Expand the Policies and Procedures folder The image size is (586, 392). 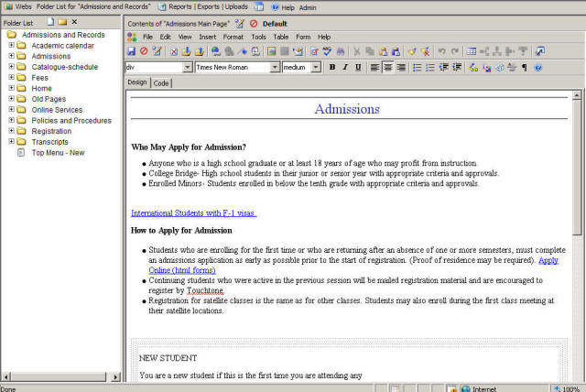pos(12,120)
